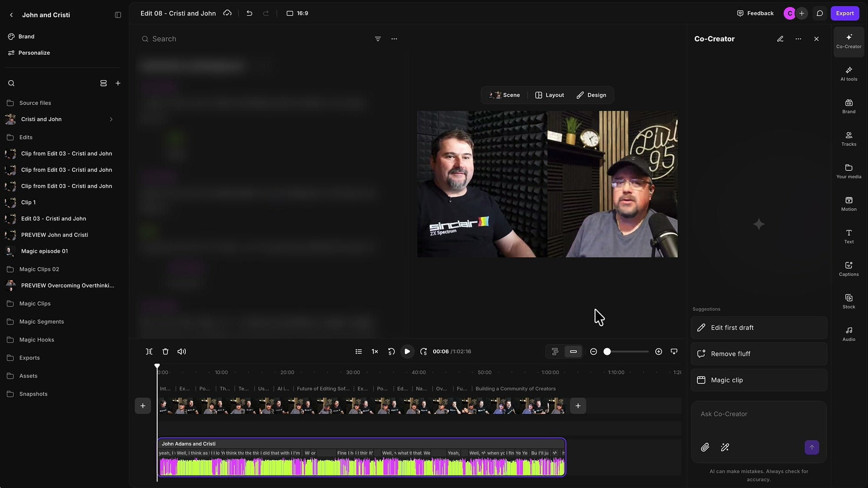This screenshot has width=868, height=488.
Task: Open the Layout tab above the canvas
Action: pyautogui.click(x=549, y=95)
